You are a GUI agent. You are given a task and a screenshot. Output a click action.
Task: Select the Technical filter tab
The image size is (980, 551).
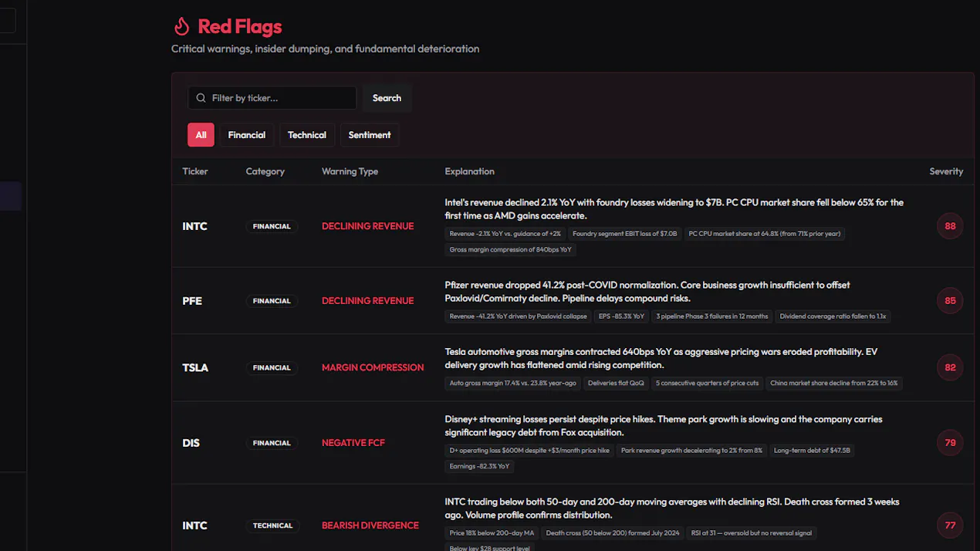click(x=307, y=135)
